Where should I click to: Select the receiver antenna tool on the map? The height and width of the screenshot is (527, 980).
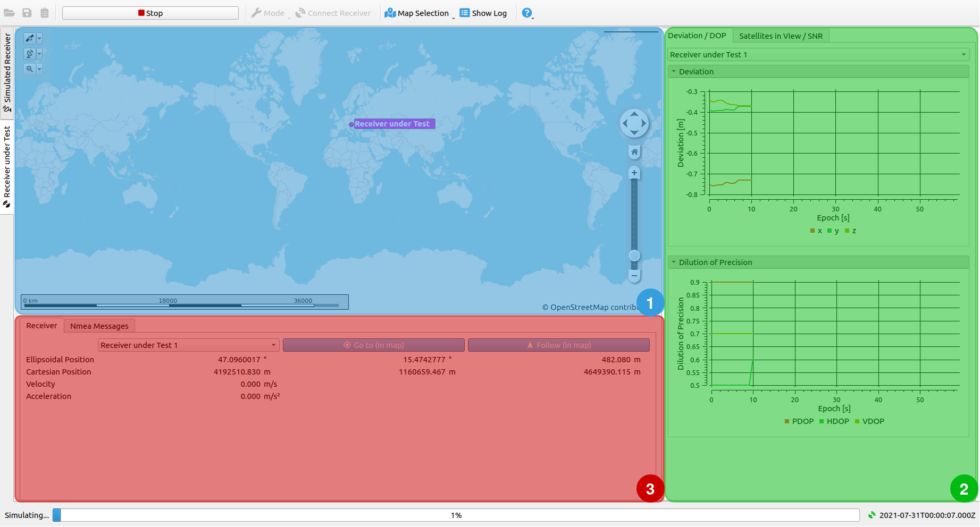point(30,53)
